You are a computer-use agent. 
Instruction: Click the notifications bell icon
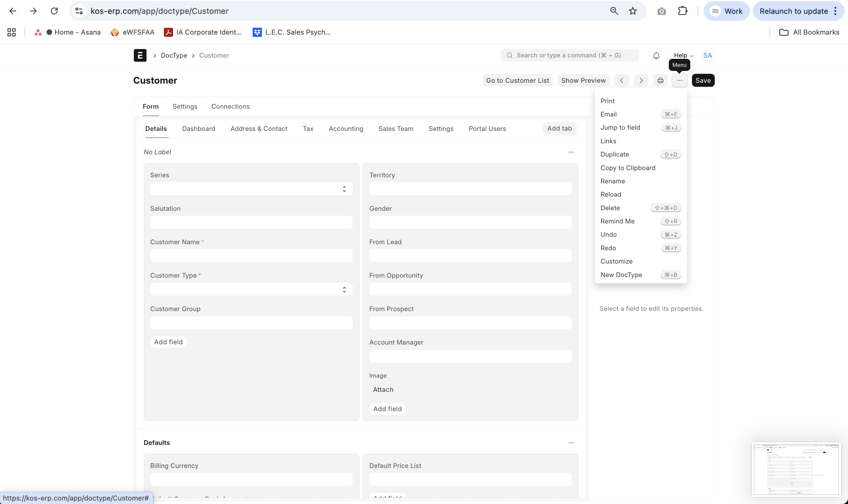click(x=656, y=55)
